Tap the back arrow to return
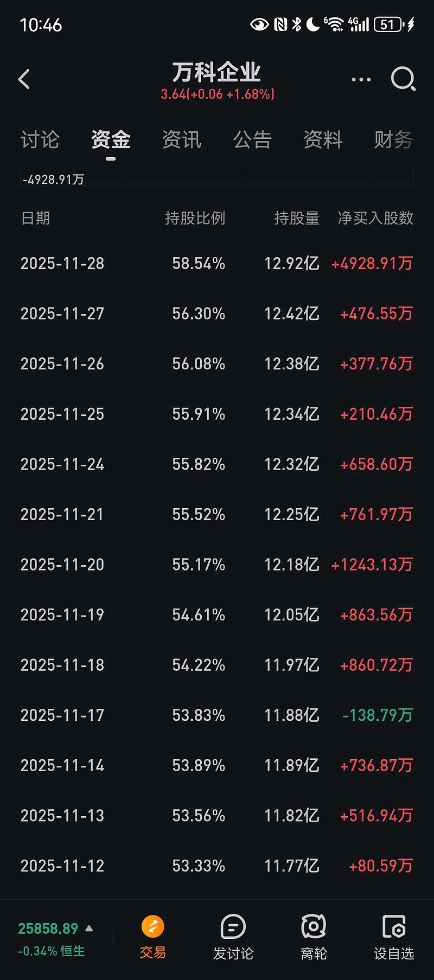 [24, 79]
